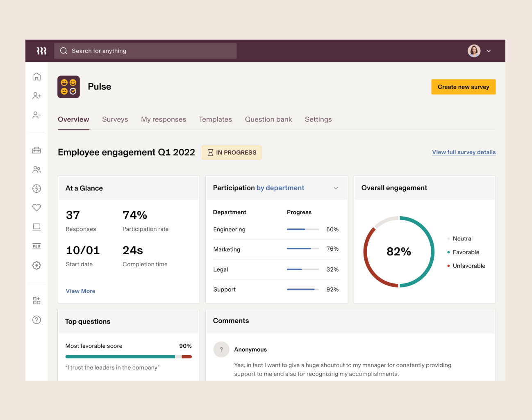
Task: Open the dollar payroll icon
Action: tap(36, 188)
